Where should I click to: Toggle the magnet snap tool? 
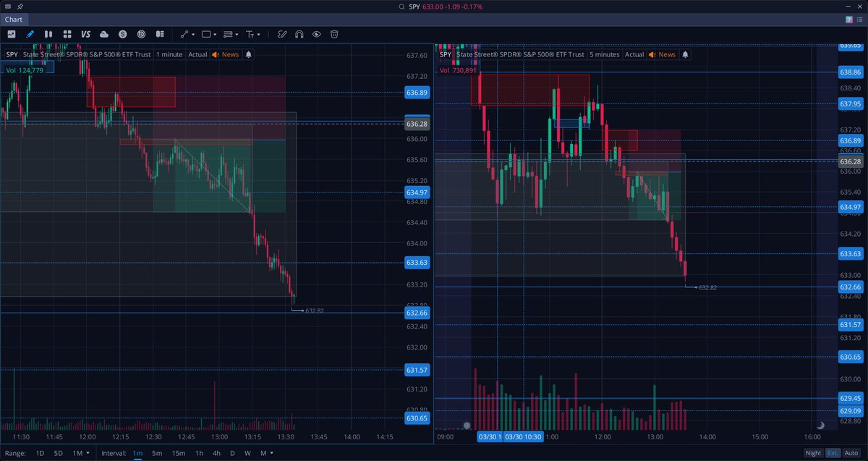[299, 33]
